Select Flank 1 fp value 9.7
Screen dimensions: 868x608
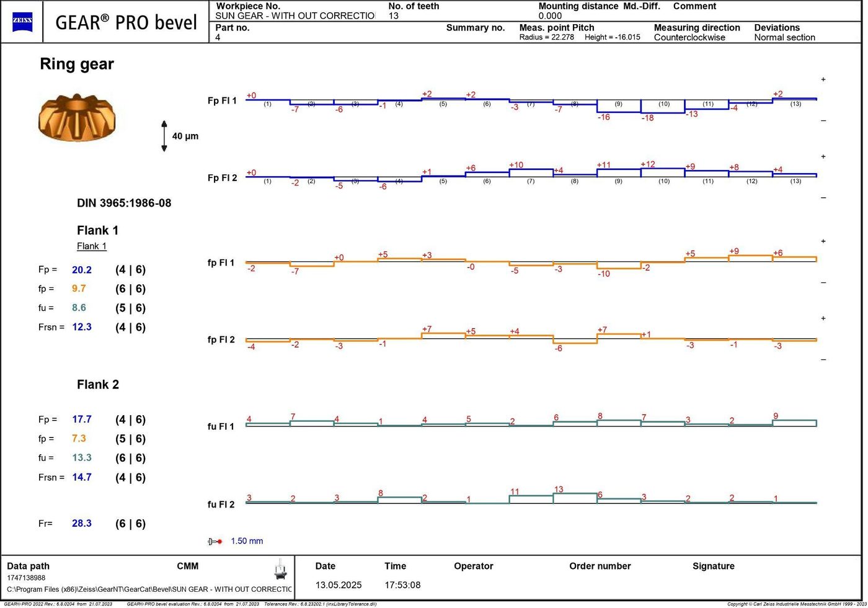(79, 288)
